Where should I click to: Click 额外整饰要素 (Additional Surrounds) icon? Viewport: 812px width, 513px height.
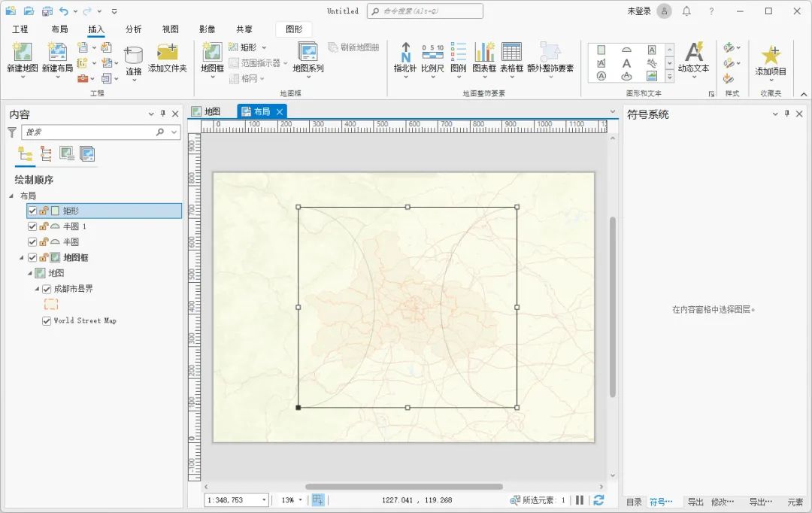click(550, 53)
